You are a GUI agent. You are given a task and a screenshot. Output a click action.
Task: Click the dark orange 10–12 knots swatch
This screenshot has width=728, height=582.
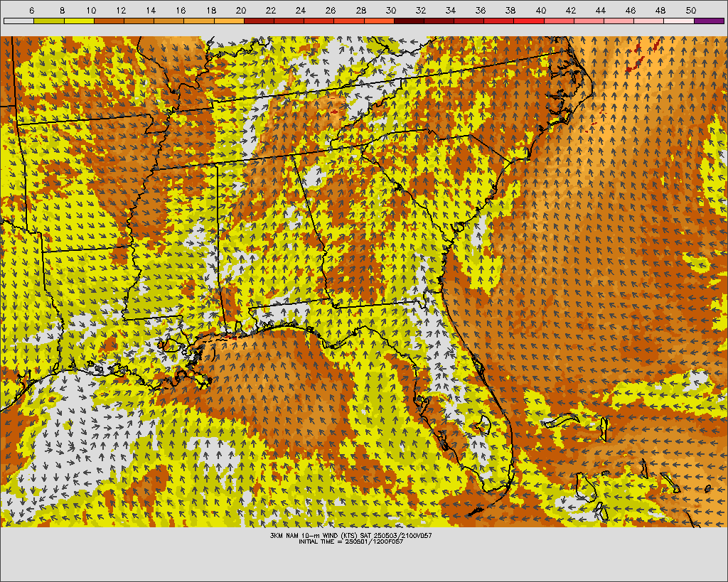point(109,21)
